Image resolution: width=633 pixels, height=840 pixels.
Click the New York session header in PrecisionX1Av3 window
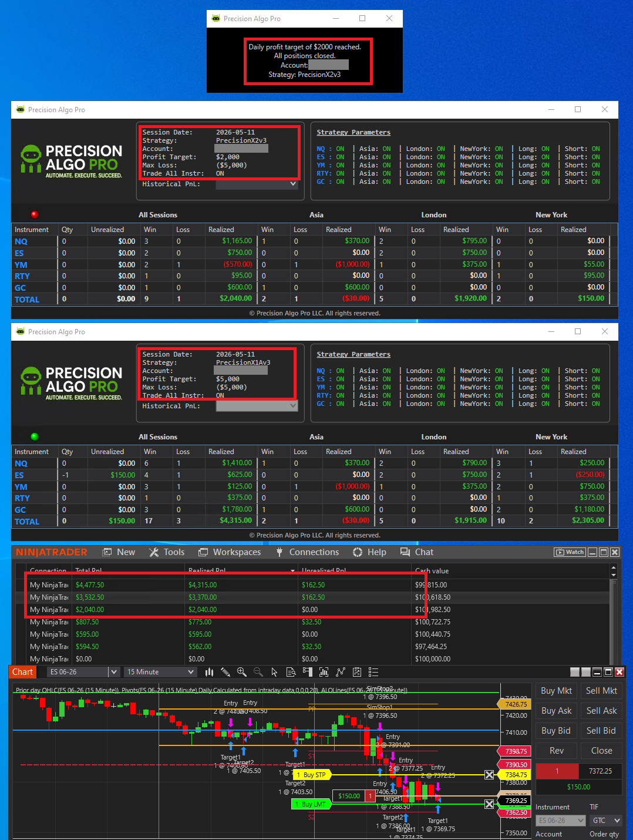pos(551,437)
